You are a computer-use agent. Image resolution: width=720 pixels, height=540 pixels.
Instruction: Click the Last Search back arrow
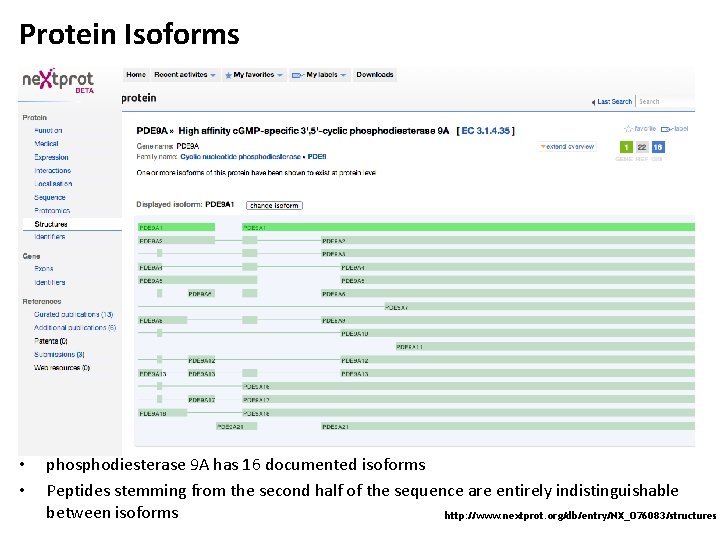tap(593, 102)
